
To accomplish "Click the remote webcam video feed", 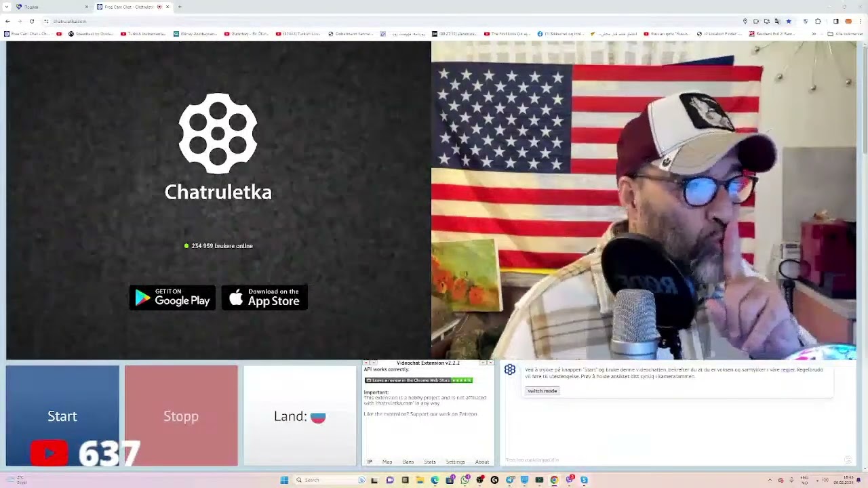I will [x=644, y=200].
